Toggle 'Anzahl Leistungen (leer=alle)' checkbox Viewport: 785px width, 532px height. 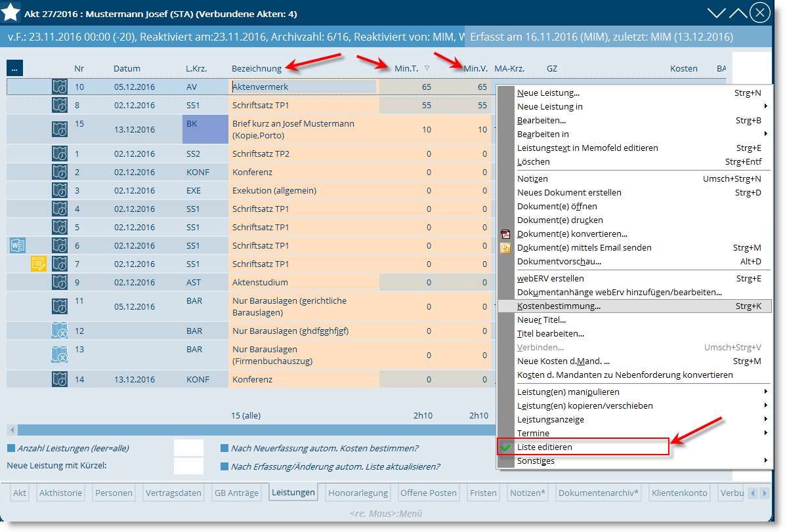(11, 449)
